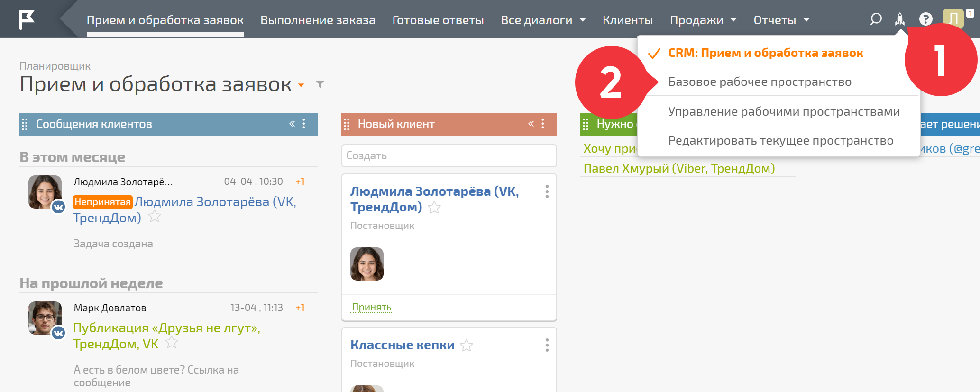Click the "Создать" input field
This screenshot has height=392, width=980.
click(x=449, y=155)
